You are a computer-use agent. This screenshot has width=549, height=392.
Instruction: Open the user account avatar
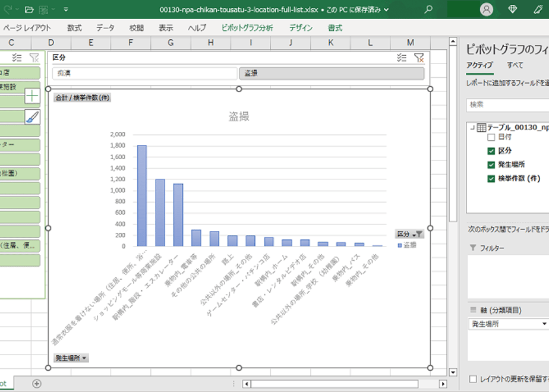click(x=487, y=10)
